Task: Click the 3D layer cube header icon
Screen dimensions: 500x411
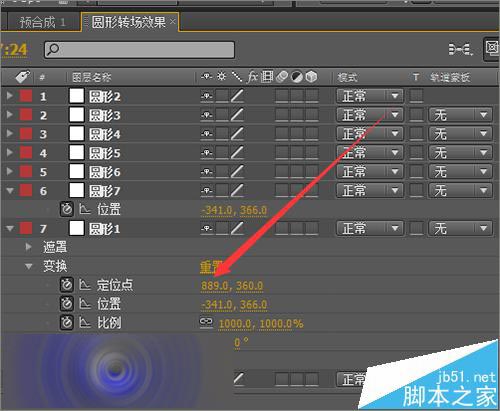Action: pos(311,77)
